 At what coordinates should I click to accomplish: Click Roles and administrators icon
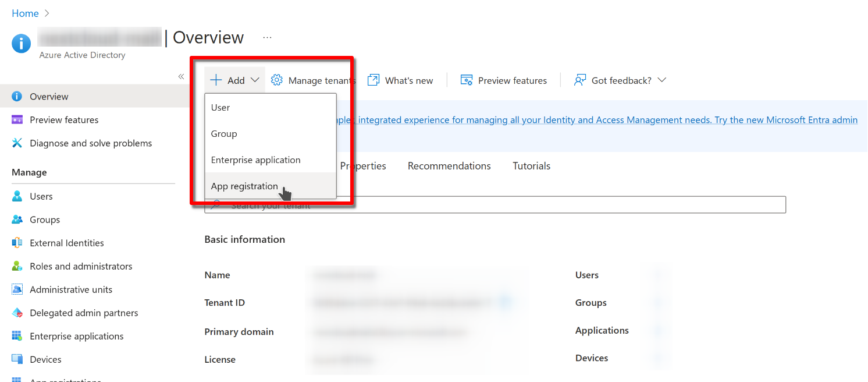pos(17,266)
